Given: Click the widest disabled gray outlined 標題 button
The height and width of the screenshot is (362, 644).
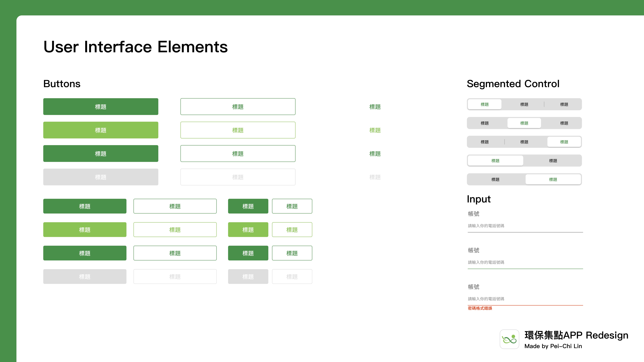Looking at the screenshot, I should tap(238, 177).
